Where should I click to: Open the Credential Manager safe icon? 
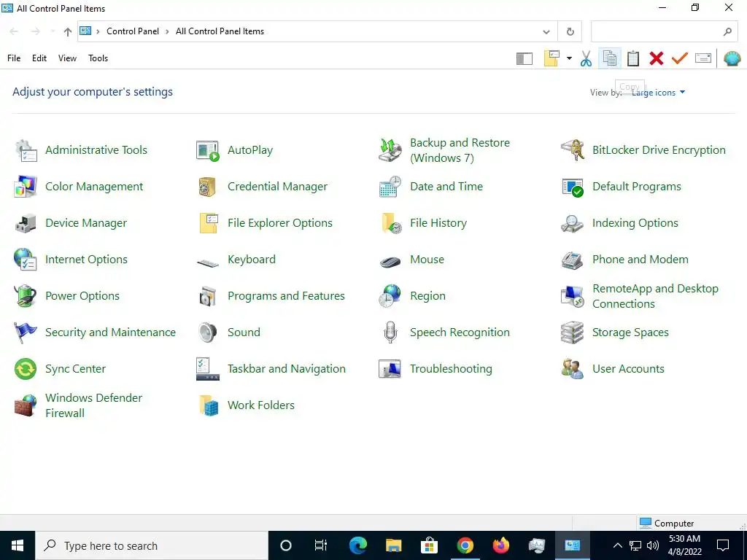click(208, 187)
